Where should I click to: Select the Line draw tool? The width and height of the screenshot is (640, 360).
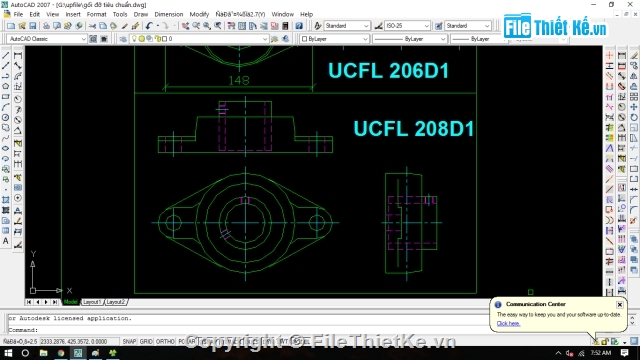tap(5, 56)
